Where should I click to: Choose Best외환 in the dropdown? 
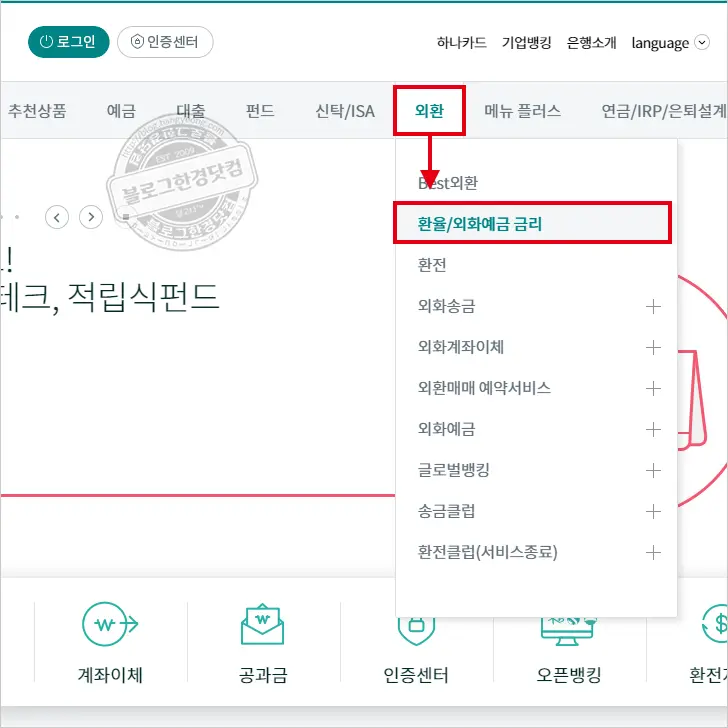point(448,183)
